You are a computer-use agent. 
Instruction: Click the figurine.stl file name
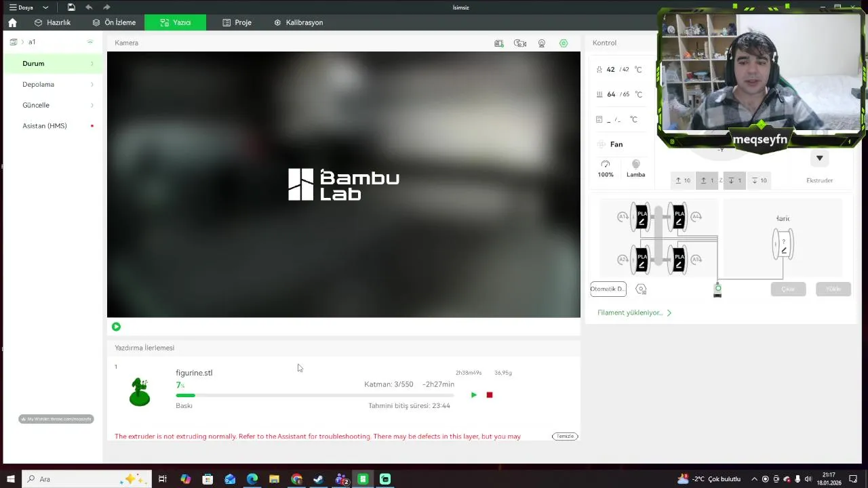point(194,373)
